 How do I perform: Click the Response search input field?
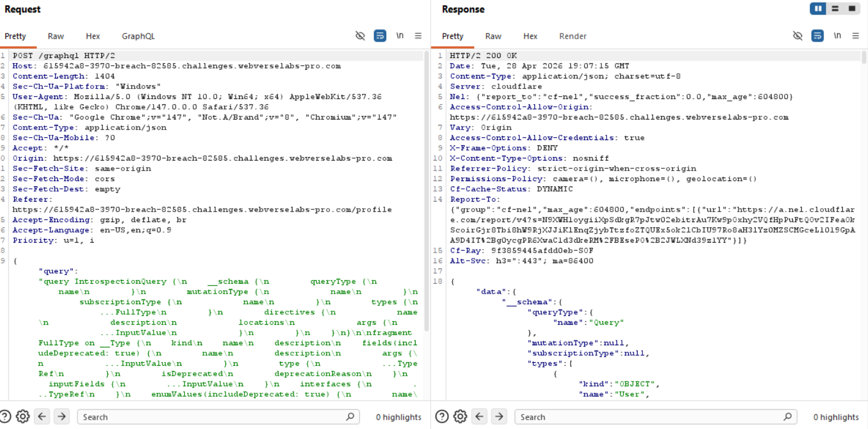click(655, 417)
